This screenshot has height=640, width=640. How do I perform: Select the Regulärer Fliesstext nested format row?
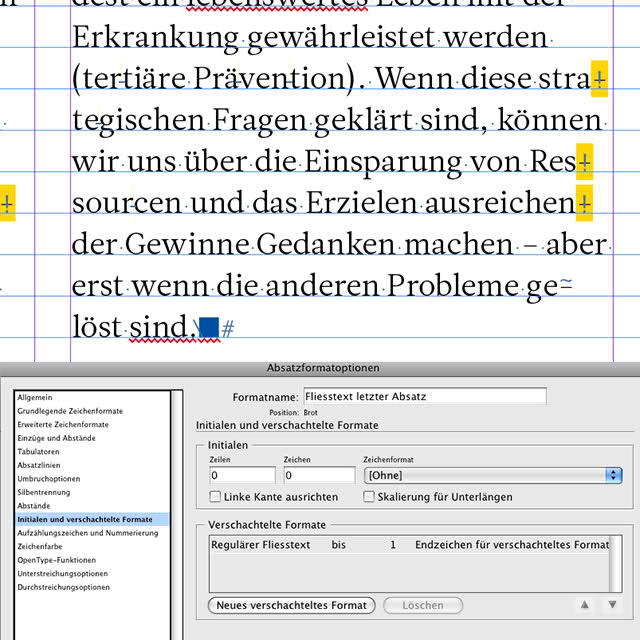410,545
